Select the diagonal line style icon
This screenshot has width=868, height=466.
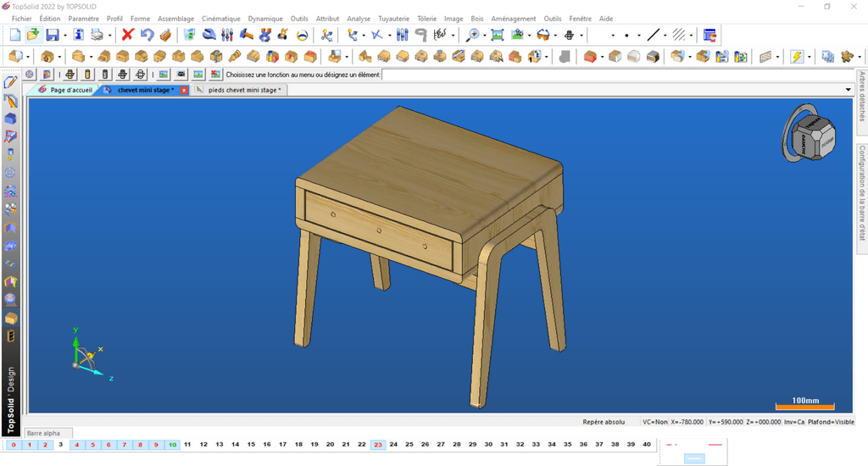[x=654, y=35]
